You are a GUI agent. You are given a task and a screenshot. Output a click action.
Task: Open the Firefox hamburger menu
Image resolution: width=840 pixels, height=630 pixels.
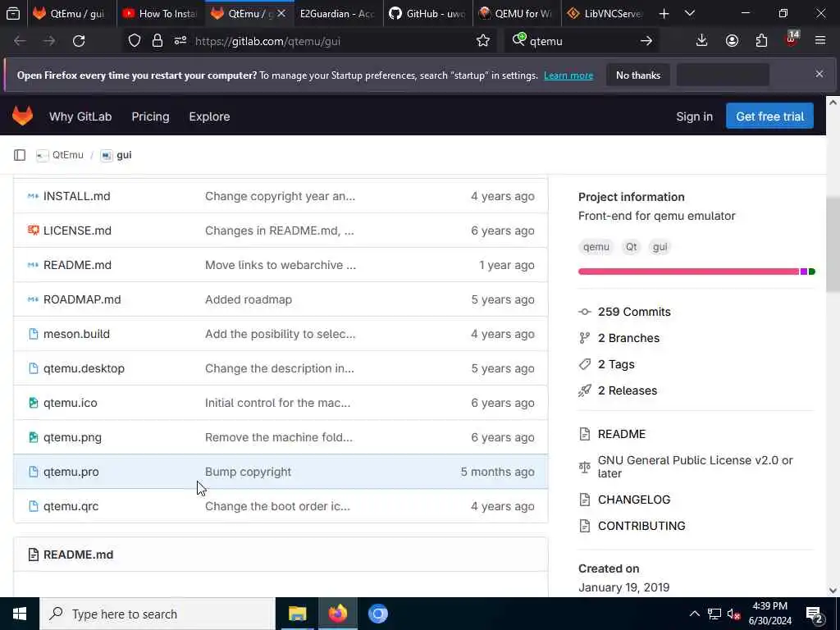point(819,41)
